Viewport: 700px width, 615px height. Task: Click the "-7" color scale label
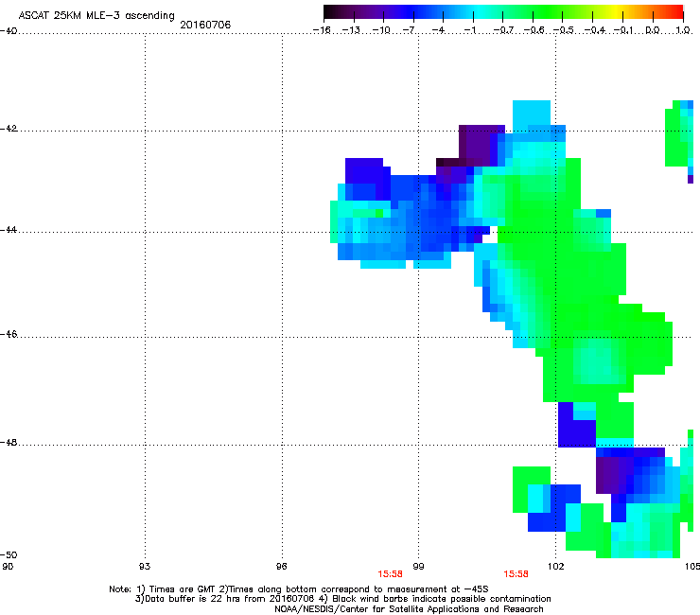point(410,30)
